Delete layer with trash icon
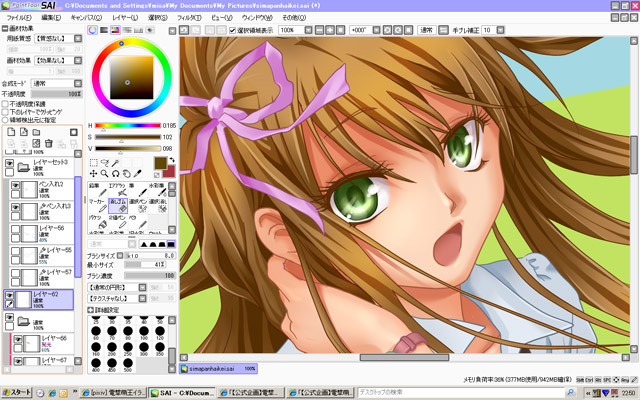Image resolution: width=640 pixels, height=400 pixels. 49,143
